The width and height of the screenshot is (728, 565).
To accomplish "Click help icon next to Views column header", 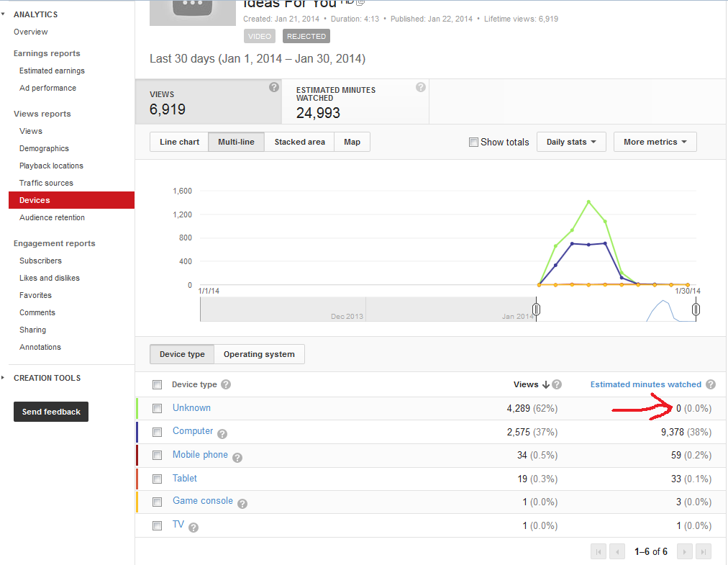I will coord(557,384).
